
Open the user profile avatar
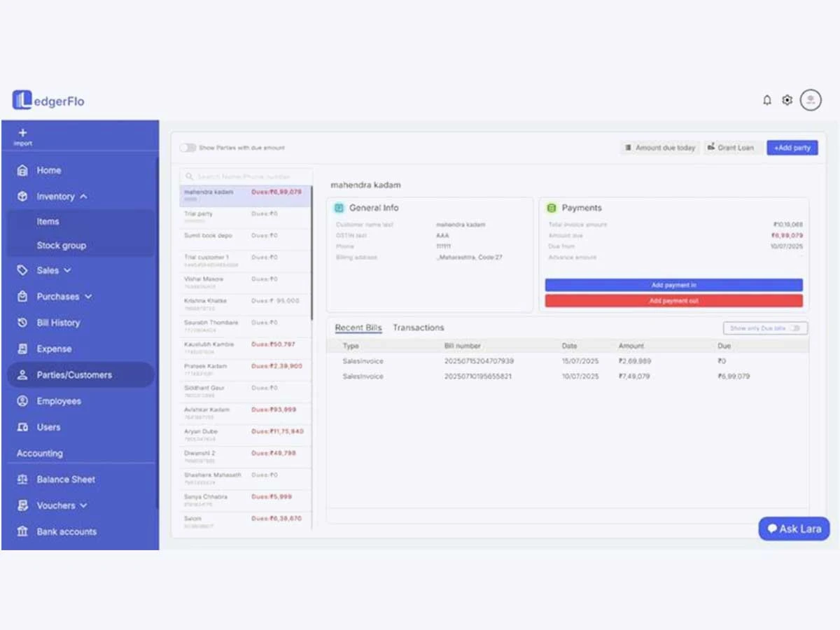coord(811,100)
